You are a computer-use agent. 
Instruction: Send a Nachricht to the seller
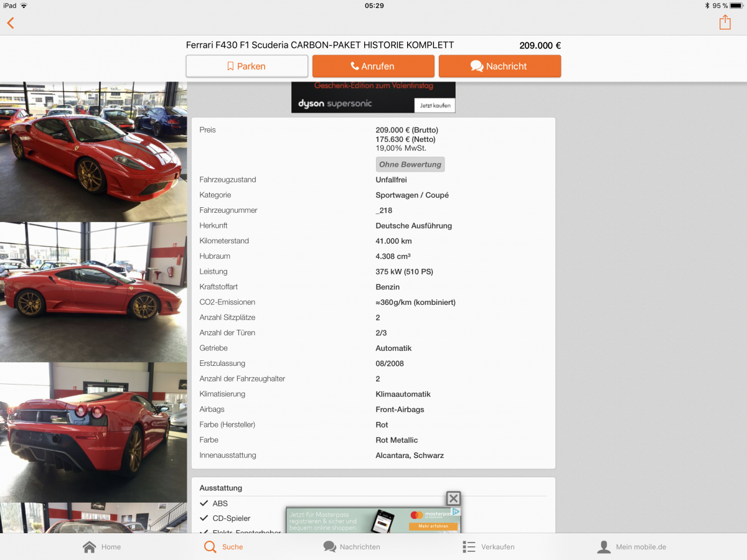499,66
